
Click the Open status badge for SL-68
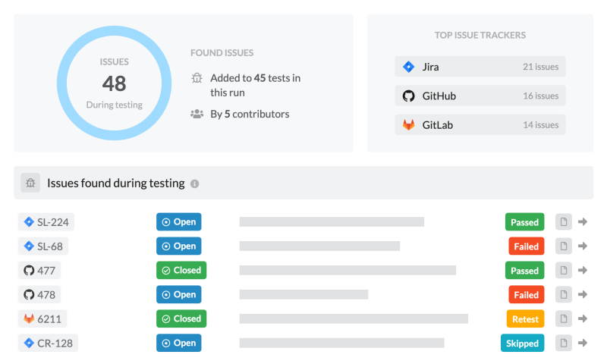178,246
